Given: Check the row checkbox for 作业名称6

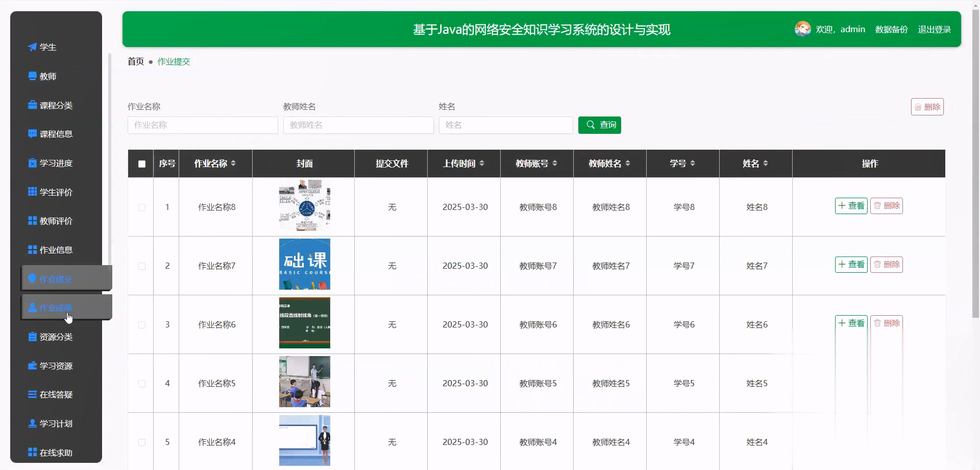Looking at the screenshot, I should (142, 325).
